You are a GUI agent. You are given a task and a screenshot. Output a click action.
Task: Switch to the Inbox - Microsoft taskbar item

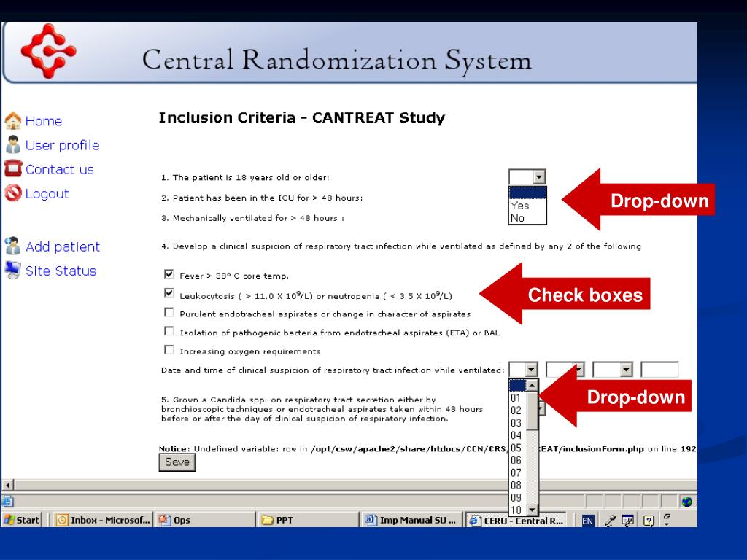click(102, 520)
